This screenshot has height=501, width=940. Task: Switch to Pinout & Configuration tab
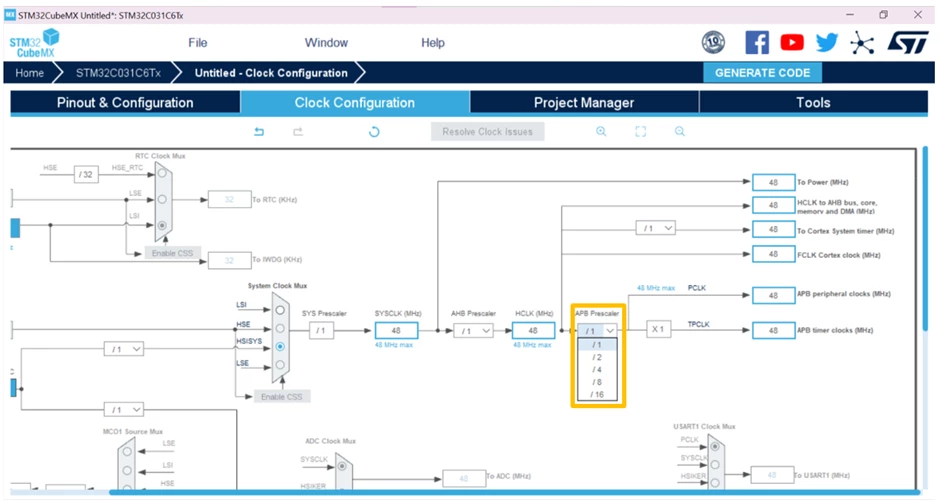click(x=125, y=102)
